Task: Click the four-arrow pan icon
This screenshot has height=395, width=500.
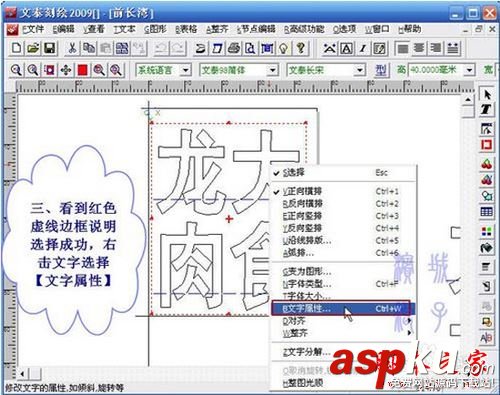Action: (x=66, y=70)
